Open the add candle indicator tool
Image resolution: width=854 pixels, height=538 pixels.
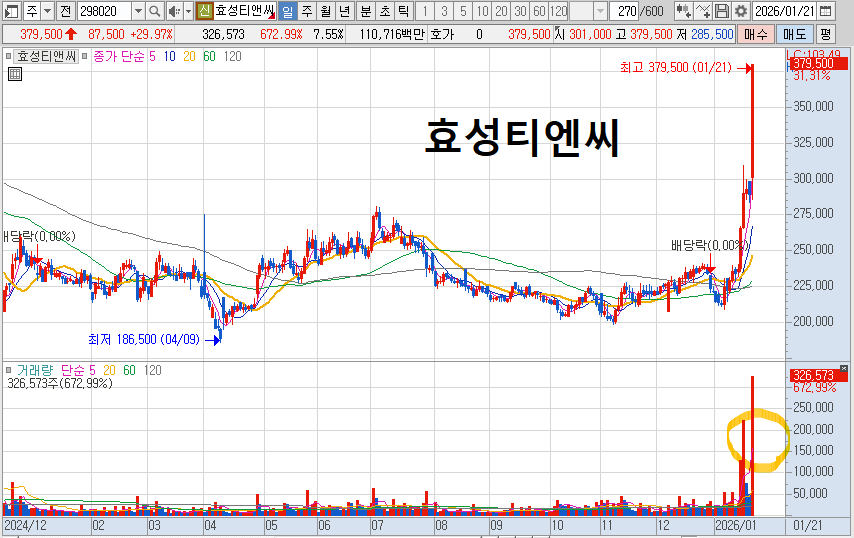point(683,11)
